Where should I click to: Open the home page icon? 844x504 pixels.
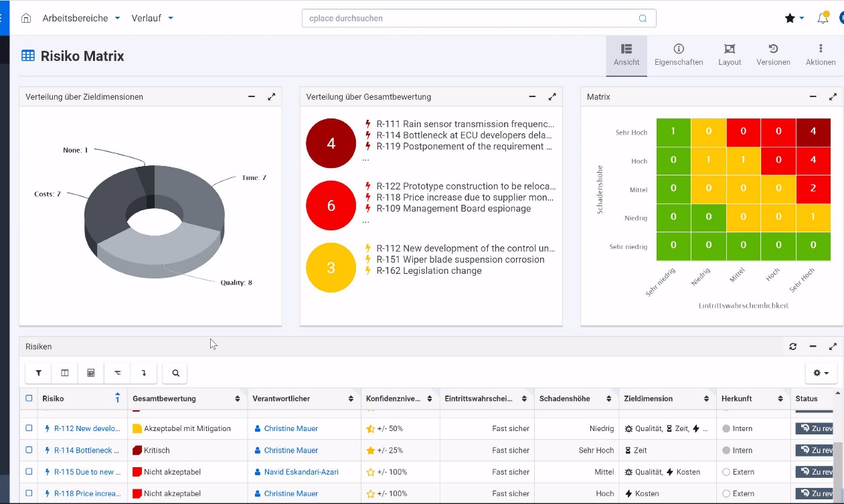click(x=26, y=18)
